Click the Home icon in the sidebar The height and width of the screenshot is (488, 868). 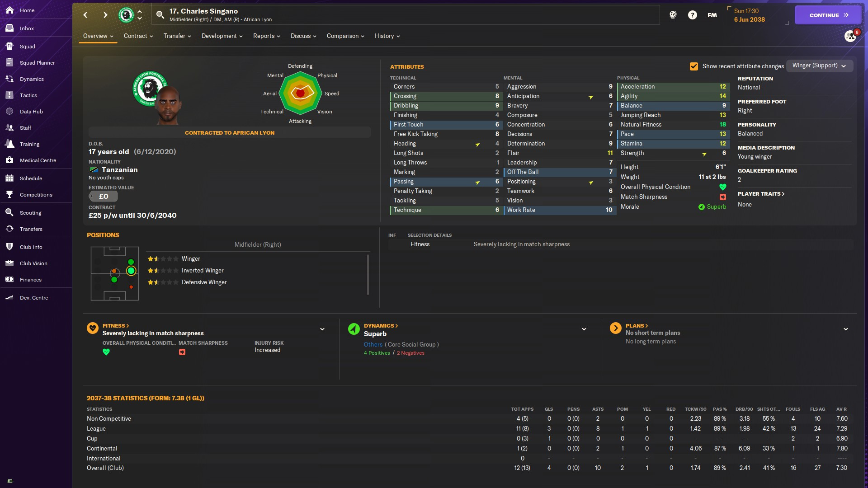(9, 10)
